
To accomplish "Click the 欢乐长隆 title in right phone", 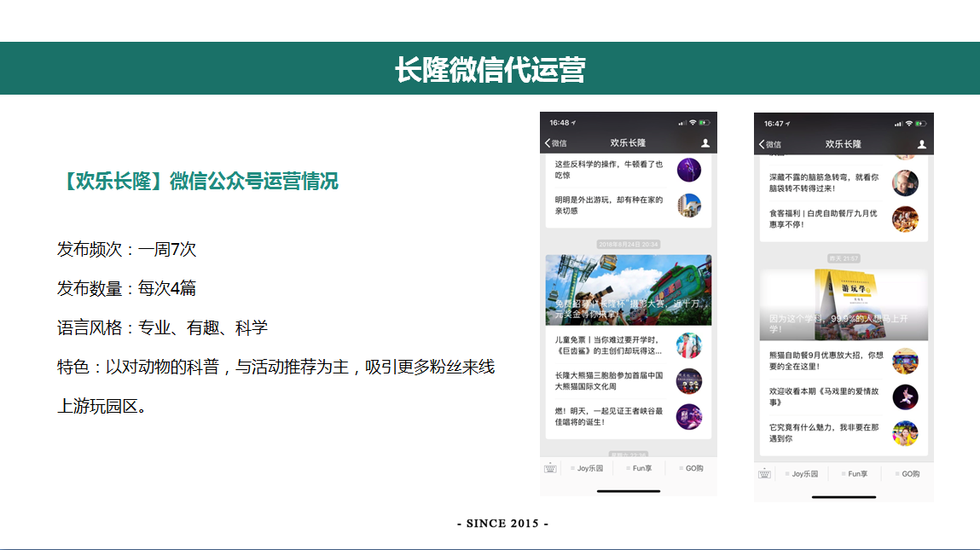I will point(844,144).
